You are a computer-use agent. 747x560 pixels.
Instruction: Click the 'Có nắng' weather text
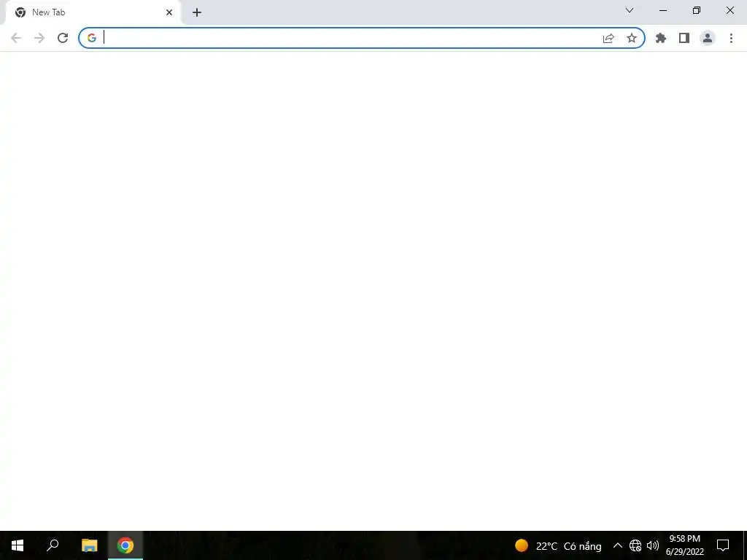click(582, 546)
